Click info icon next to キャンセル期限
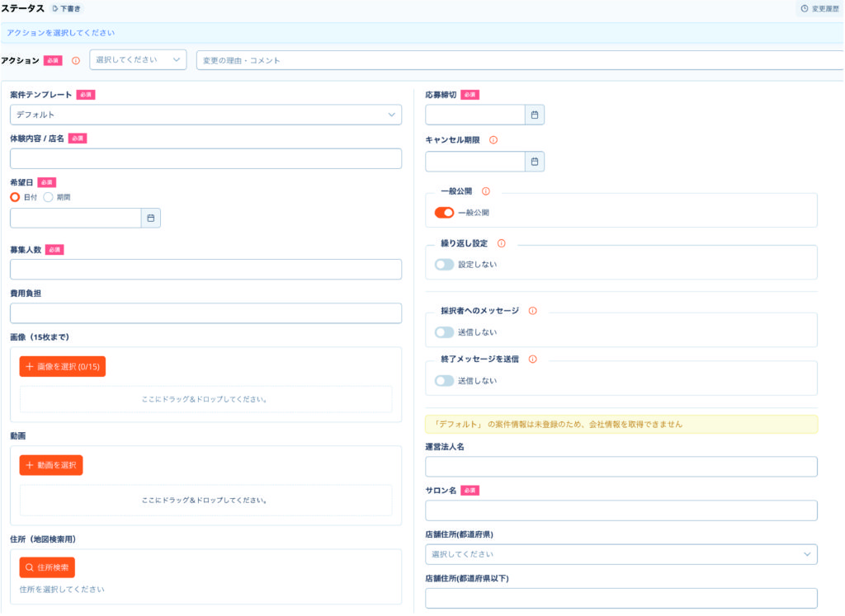The width and height of the screenshot is (845, 616). (x=493, y=140)
